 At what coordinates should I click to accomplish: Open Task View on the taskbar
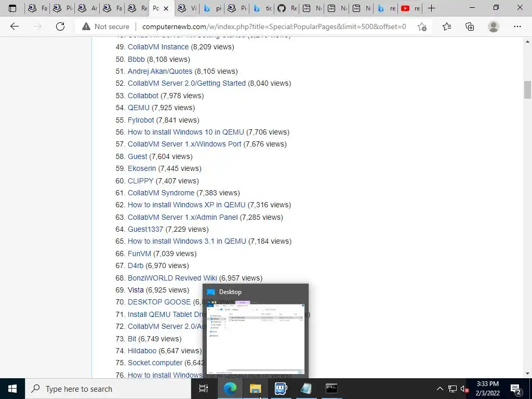pyautogui.click(x=204, y=389)
